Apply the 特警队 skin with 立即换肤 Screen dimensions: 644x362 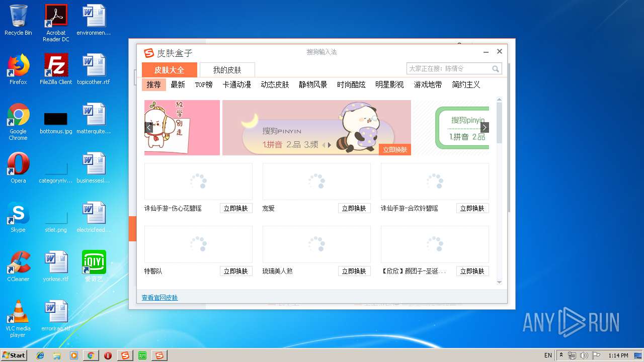pos(236,271)
